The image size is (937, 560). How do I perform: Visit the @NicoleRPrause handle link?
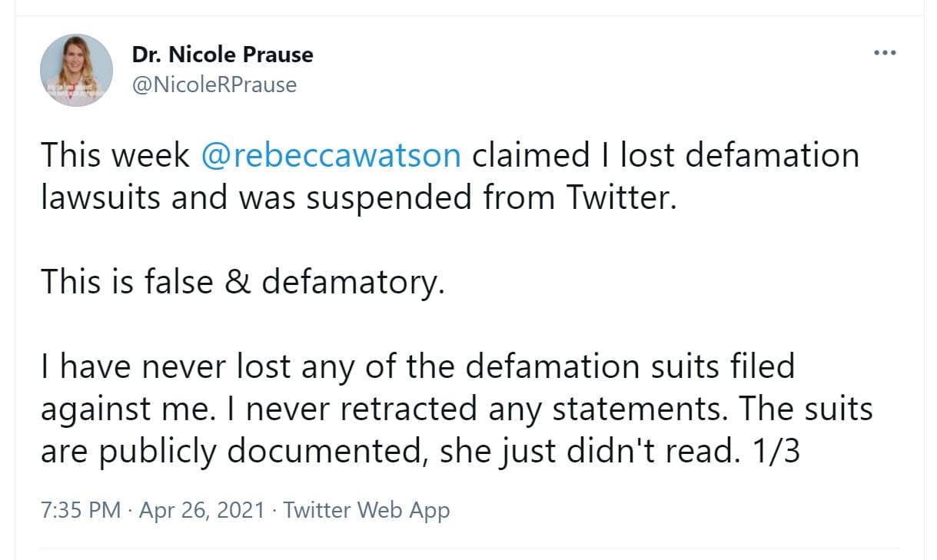[214, 84]
